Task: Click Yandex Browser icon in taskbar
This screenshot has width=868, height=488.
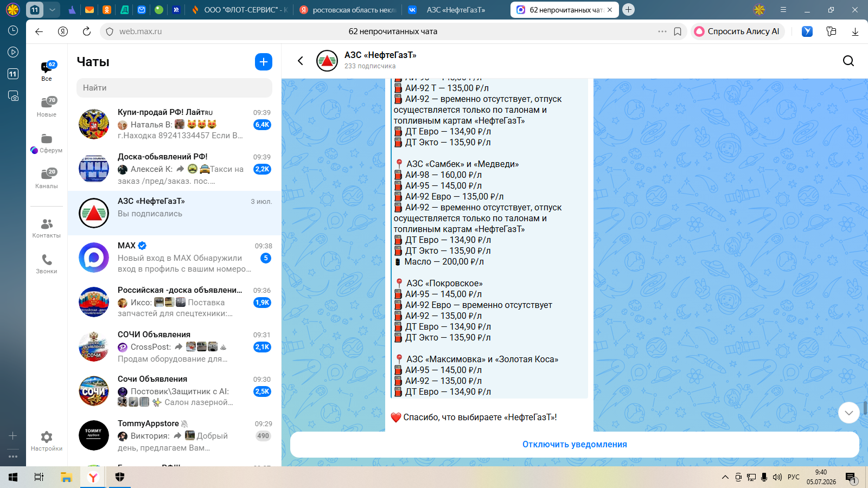Action: [93, 477]
